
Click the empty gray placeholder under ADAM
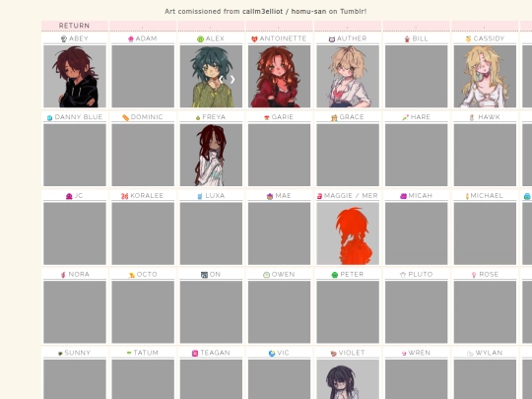tap(143, 76)
